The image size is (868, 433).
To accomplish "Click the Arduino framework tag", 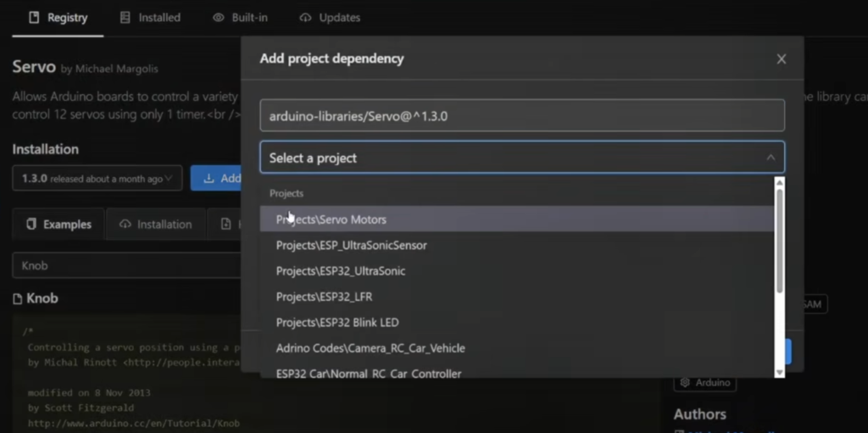I will coord(704,383).
